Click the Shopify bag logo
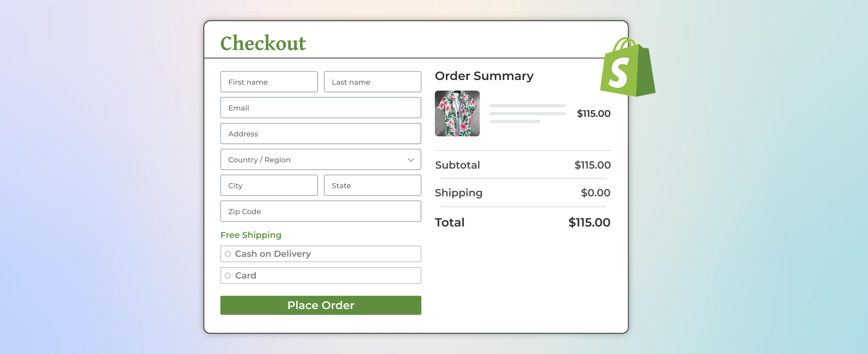Viewport: 868px width, 354px height. 627,68
